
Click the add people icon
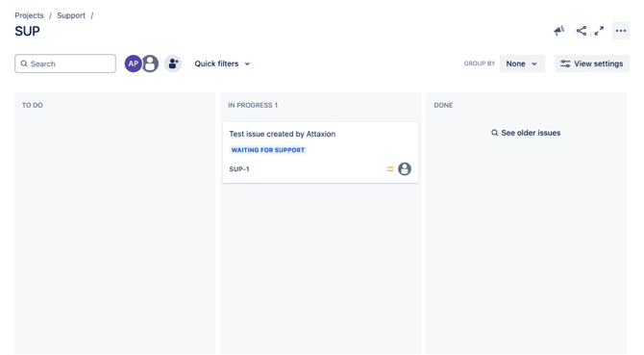(x=173, y=63)
